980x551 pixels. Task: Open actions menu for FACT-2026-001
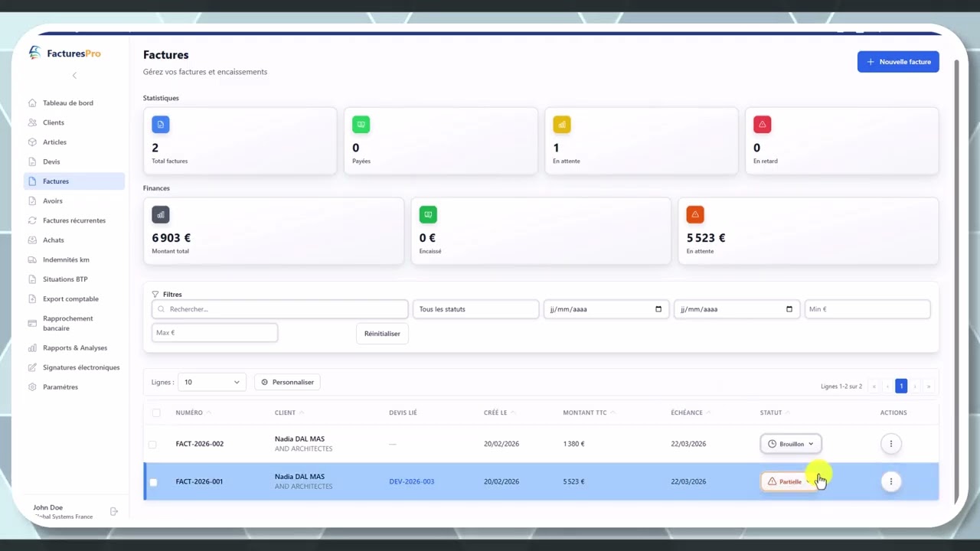pyautogui.click(x=890, y=481)
